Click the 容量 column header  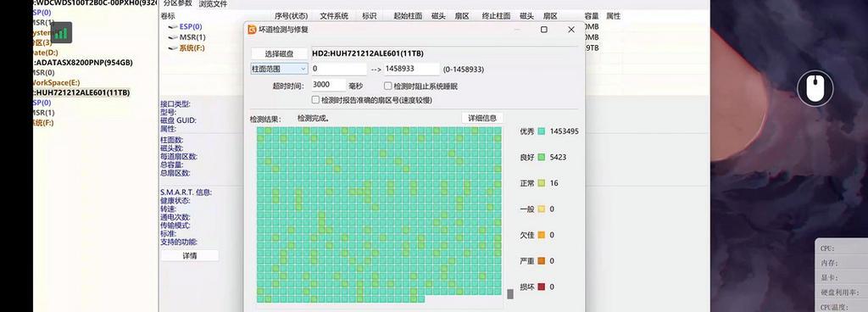(x=591, y=17)
